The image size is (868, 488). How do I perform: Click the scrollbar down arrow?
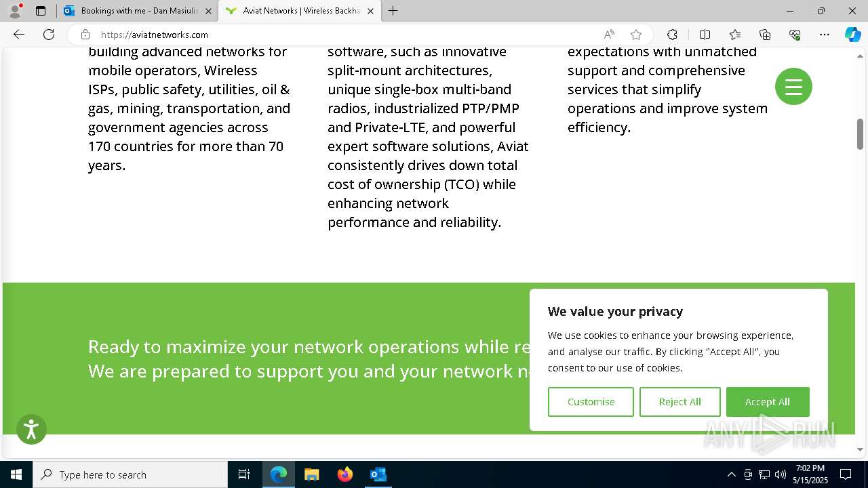[x=860, y=449]
